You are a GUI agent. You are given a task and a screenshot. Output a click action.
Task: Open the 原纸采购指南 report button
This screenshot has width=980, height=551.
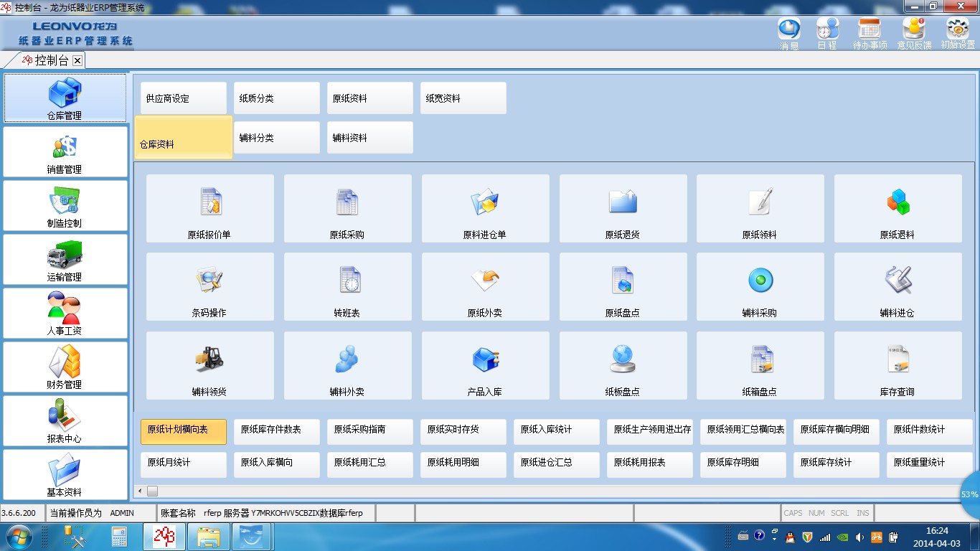click(x=369, y=430)
